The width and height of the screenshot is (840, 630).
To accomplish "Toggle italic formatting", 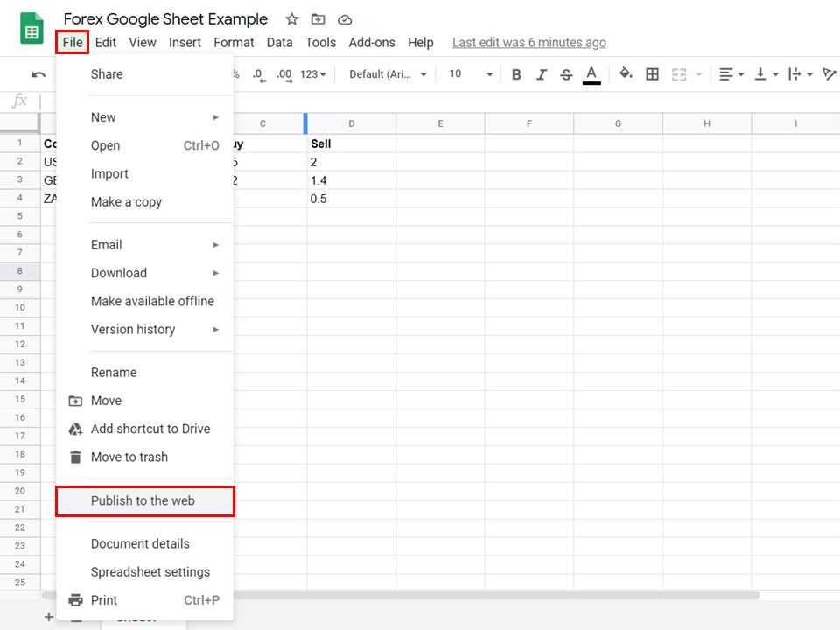I will pos(540,74).
